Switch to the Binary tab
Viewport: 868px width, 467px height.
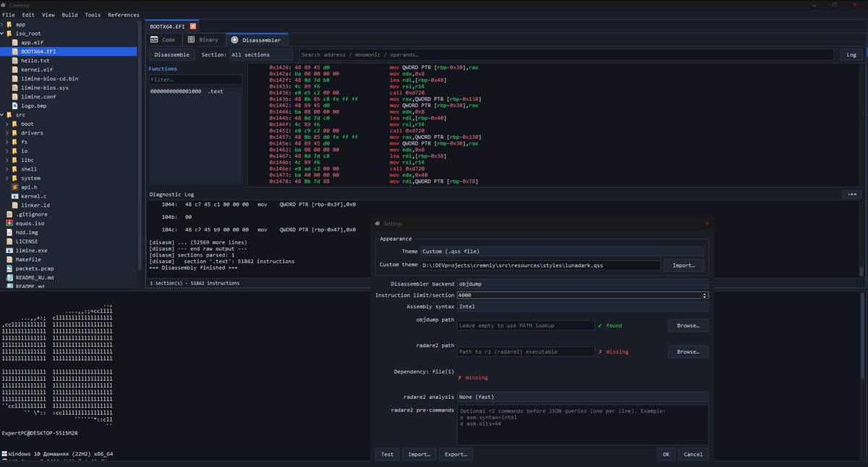203,40
